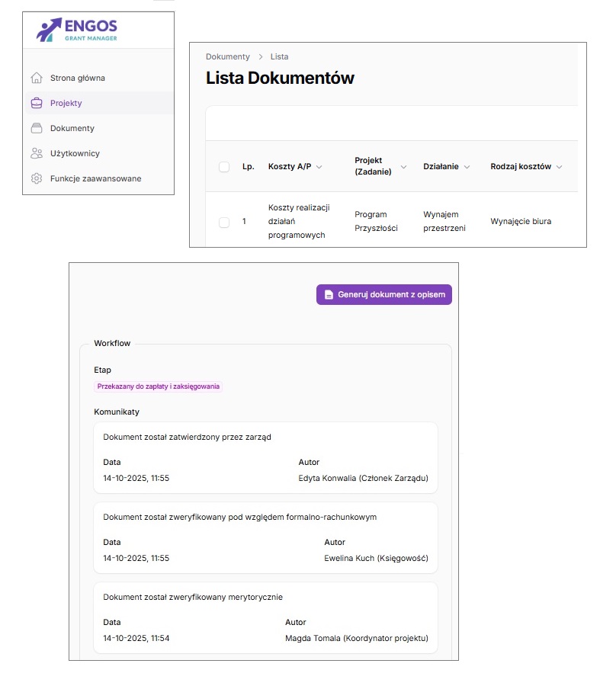The height and width of the screenshot is (686, 616).
Task: Open the Projekty menu item
Action: pyautogui.click(x=66, y=103)
